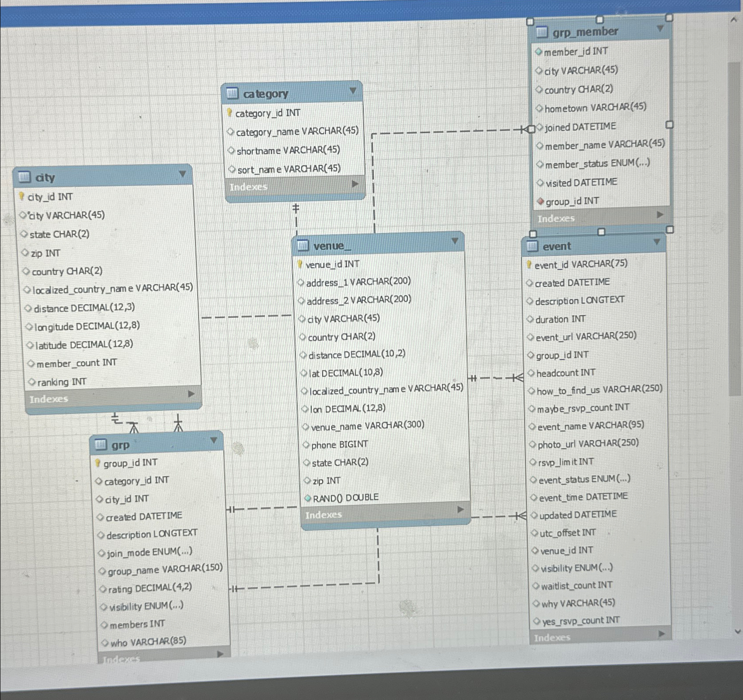Click the diamond beside phone BIGINT
The height and width of the screenshot is (700, 743).
click(306, 445)
